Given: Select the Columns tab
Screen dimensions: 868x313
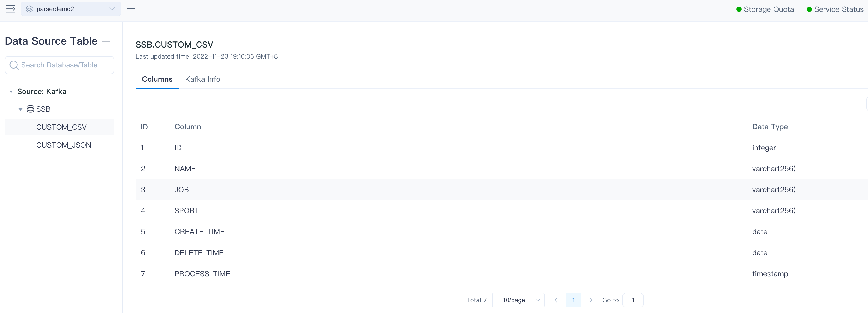Looking at the screenshot, I should point(157,79).
